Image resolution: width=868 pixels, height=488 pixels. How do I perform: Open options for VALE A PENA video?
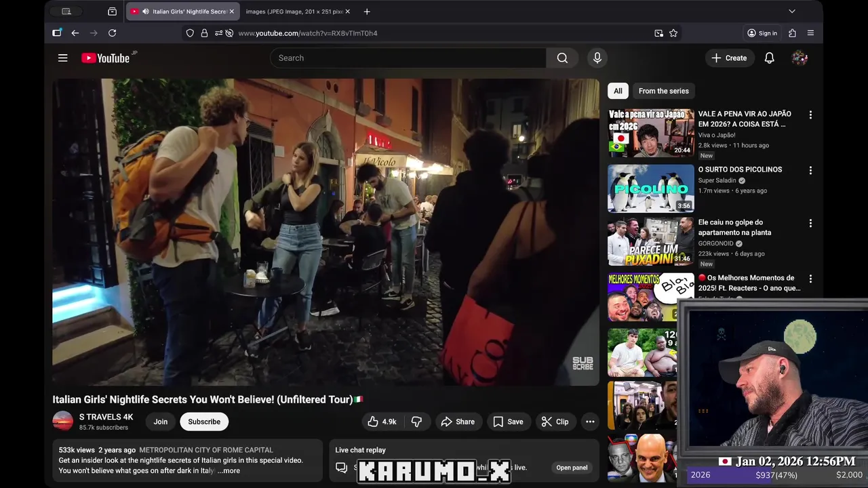coord(810,115)
